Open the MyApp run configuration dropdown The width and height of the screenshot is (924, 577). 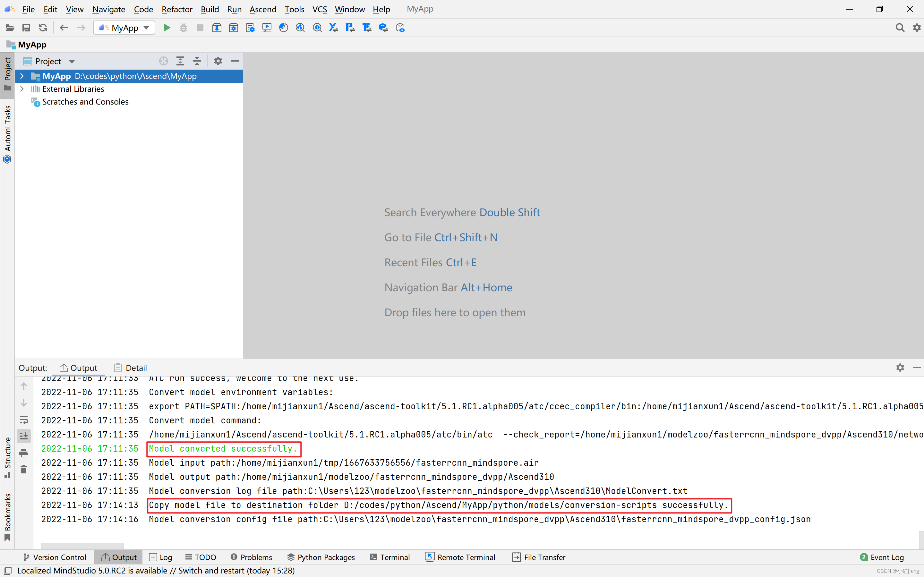[x=124, y=28]
